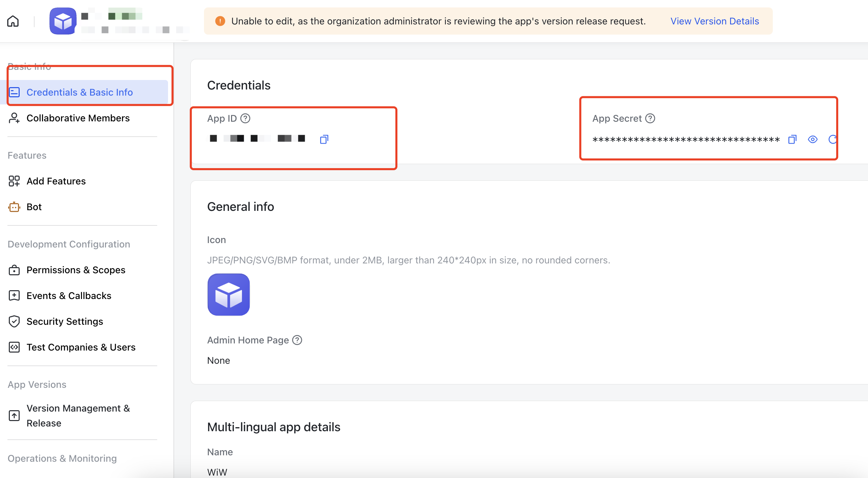Navigate to Permissions & Scopes
This screenshot has height=478, width=868.
(x=76, y=270)
